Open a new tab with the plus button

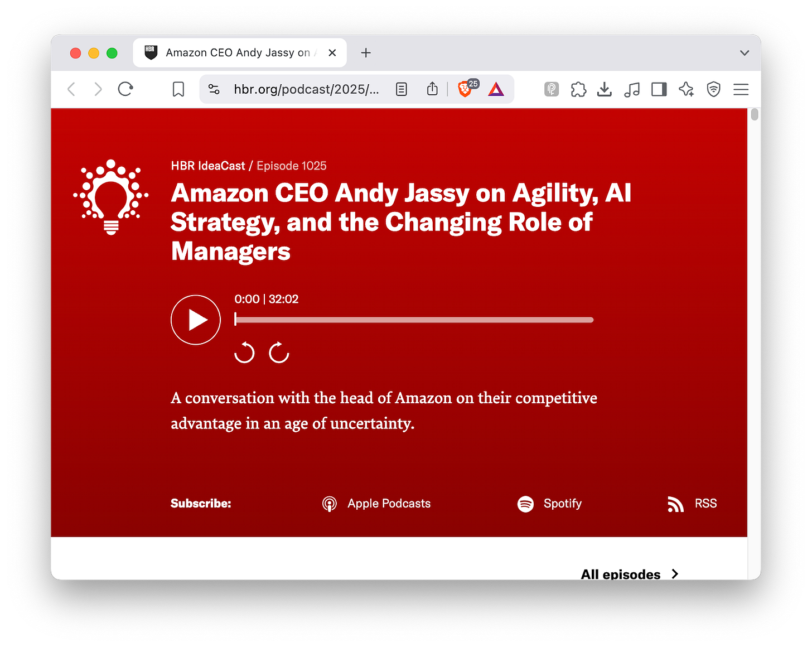coord(366,52)
